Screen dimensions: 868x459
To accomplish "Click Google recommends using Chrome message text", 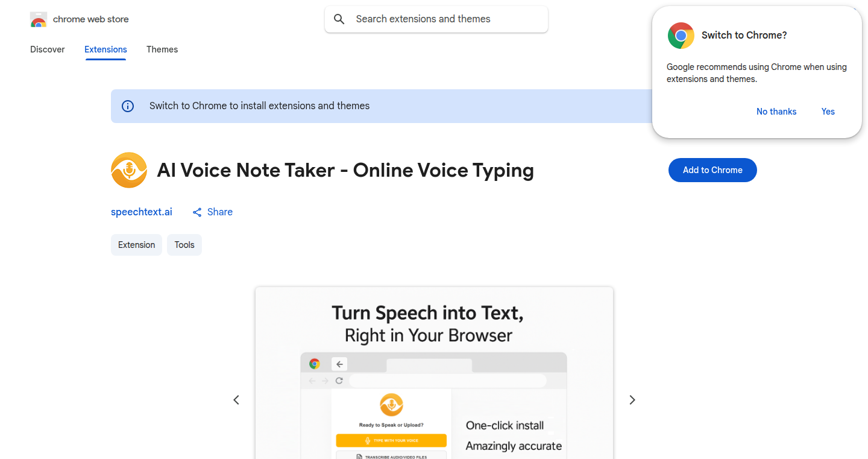I will pos(756,73).
